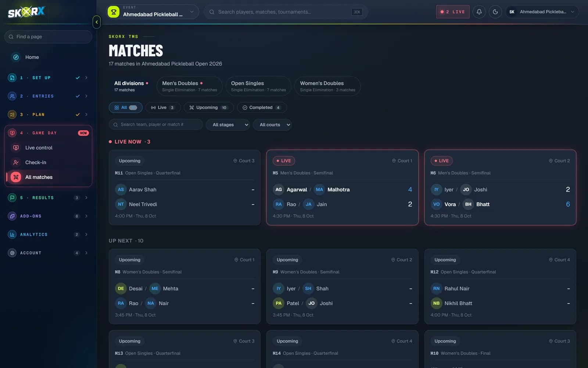Open the account menu dropdown
This screenshot has height=368, width=588.
(542, 12)
